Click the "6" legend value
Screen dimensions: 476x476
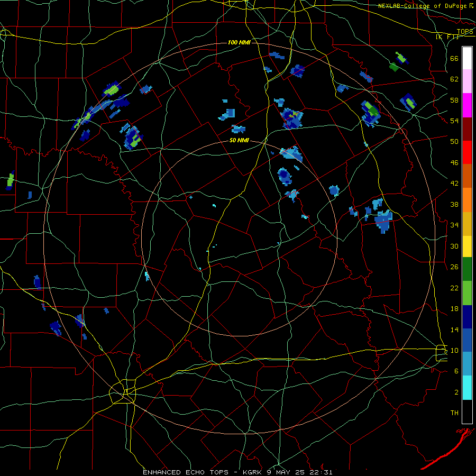[456, 371]
